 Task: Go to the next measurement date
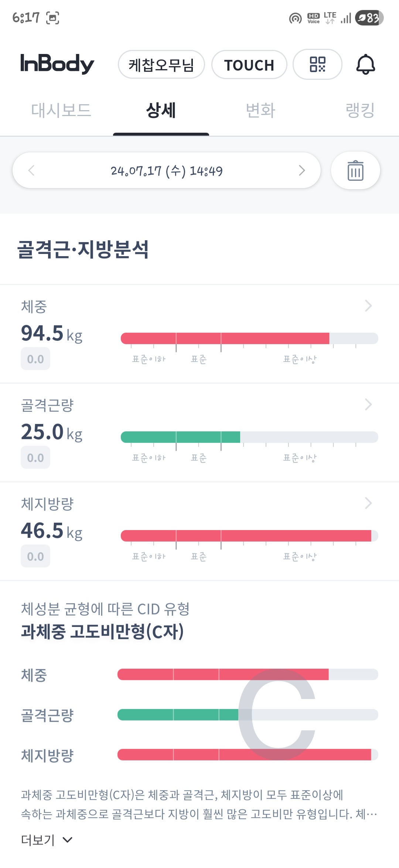(x=302, y=170)
